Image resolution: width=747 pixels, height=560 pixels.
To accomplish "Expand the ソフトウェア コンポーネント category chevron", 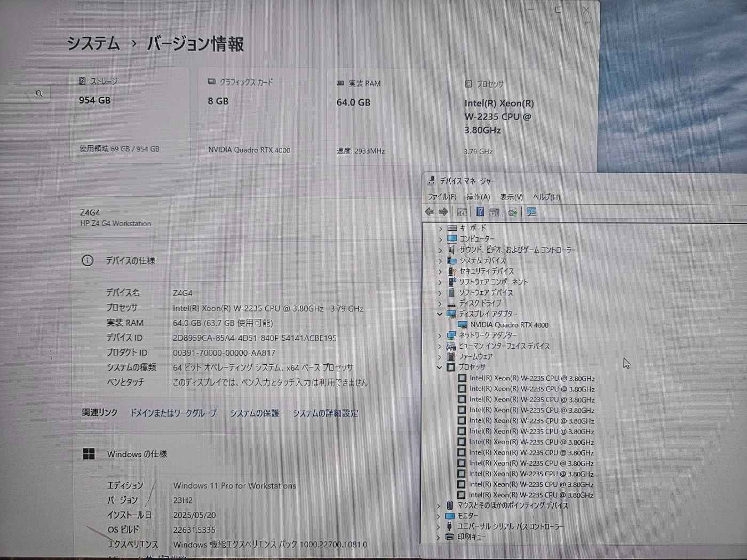I will click(440, 282).
